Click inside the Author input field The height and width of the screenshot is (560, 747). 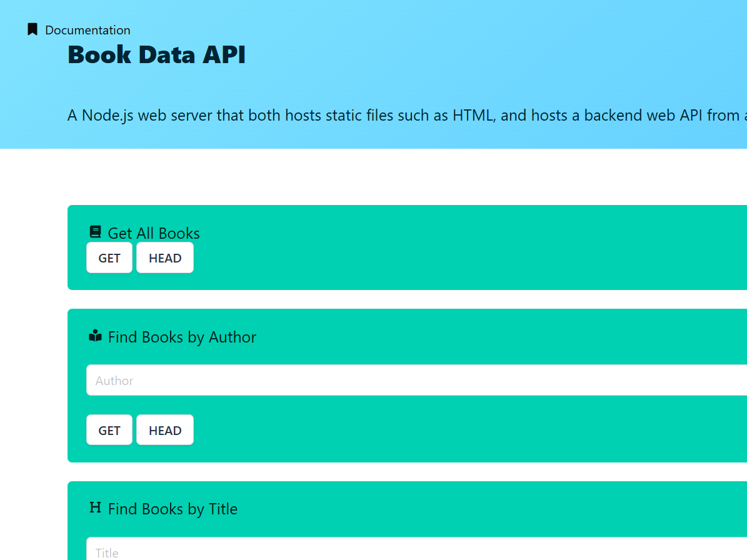coord(250,380)
